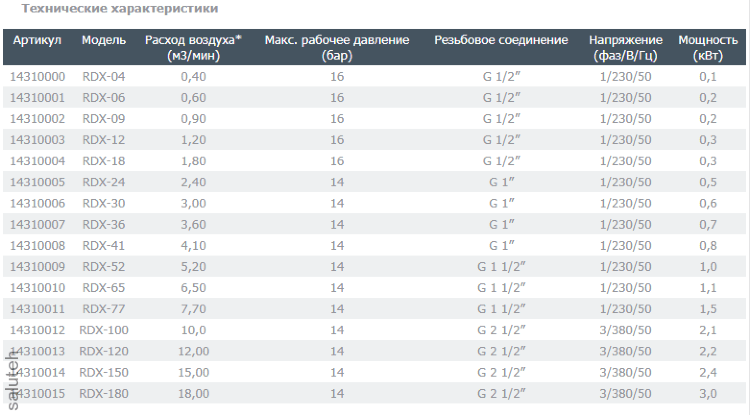Click the Артикул column header
The width and height of the screenshot is (750, 415).
38,41
